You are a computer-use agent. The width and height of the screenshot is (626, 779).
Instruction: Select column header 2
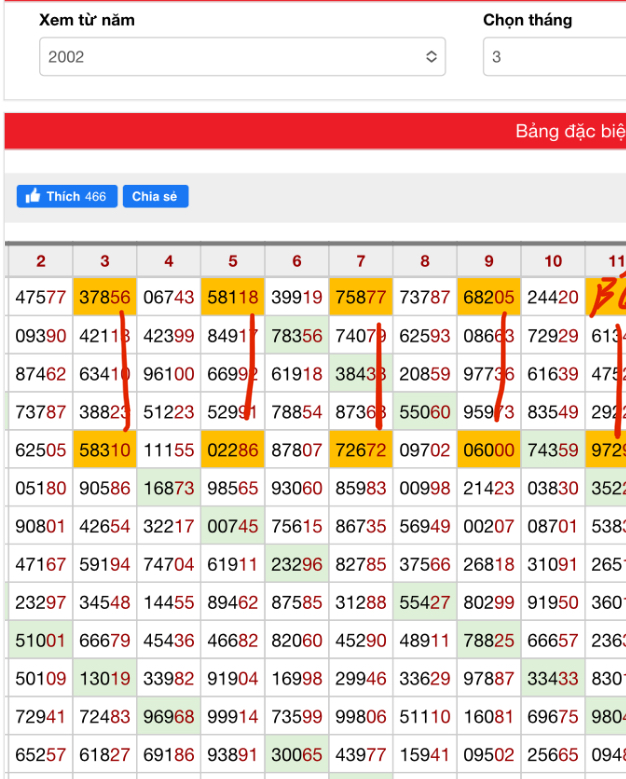[40, 261]
